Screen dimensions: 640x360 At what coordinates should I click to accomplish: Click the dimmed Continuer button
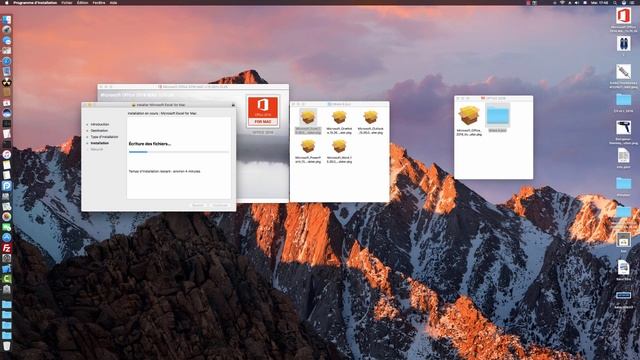tap(220, 205)
